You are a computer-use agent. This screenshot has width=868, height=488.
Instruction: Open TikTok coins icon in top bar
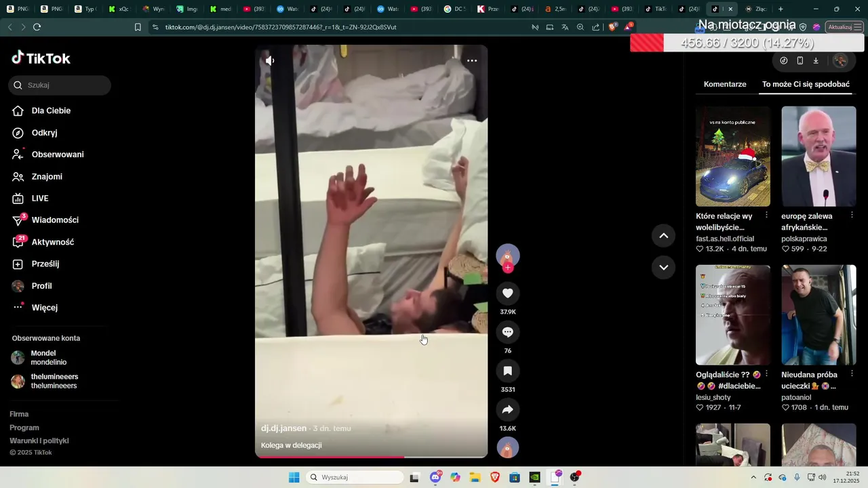click(784, 60)
